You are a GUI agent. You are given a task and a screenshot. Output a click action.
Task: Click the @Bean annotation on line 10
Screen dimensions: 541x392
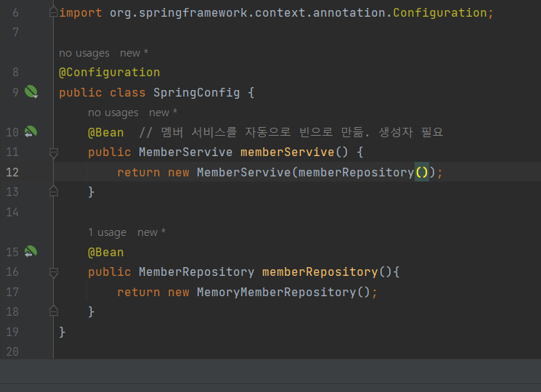coord(105,132)
